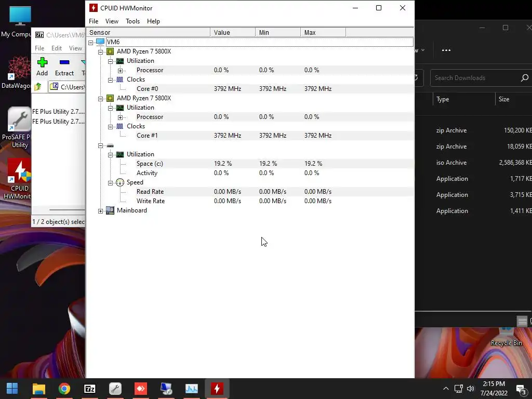Show hidden system tray icons chevron
Viewport: 532px width, 399px height.
pyautogui.click(x=446, y=389)
